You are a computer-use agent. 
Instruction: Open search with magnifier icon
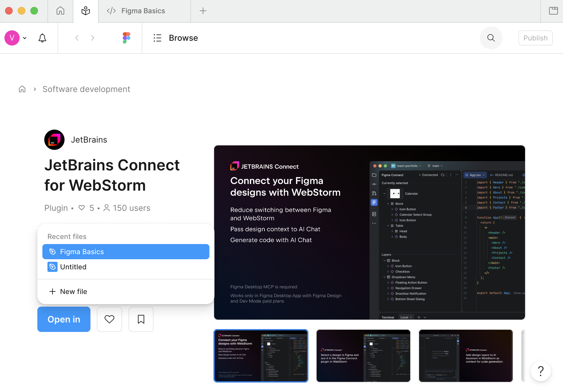click(x=491, y=38)
